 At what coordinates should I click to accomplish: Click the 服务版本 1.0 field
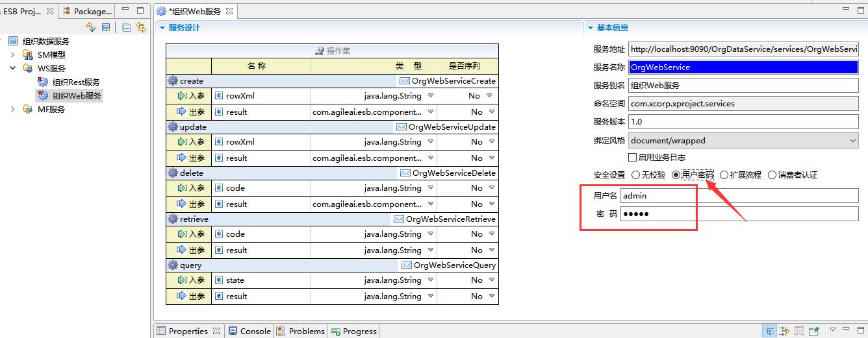[x=743, y=122]
